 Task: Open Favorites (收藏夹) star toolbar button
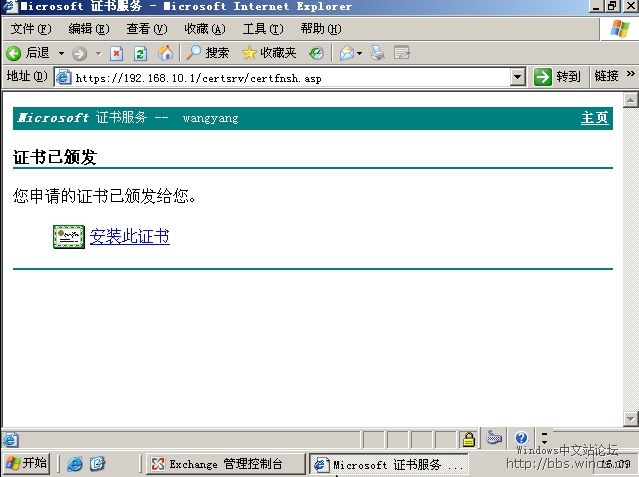point(269,53)
